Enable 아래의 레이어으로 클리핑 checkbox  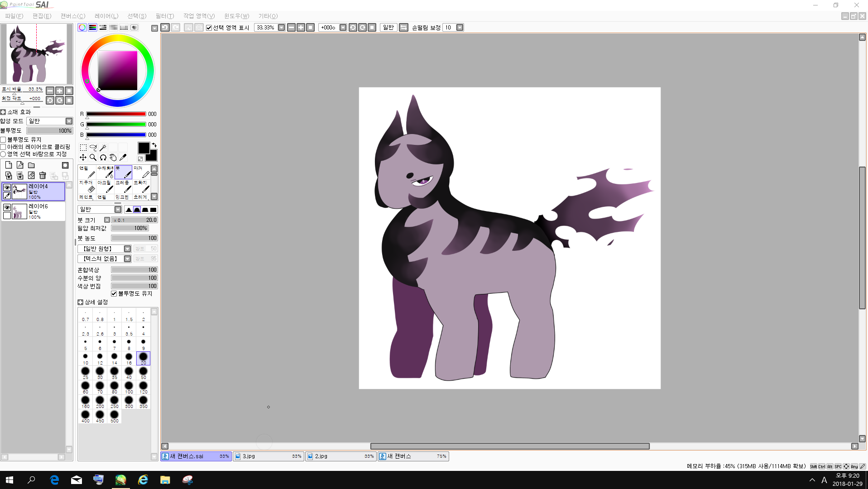(3, 147)
